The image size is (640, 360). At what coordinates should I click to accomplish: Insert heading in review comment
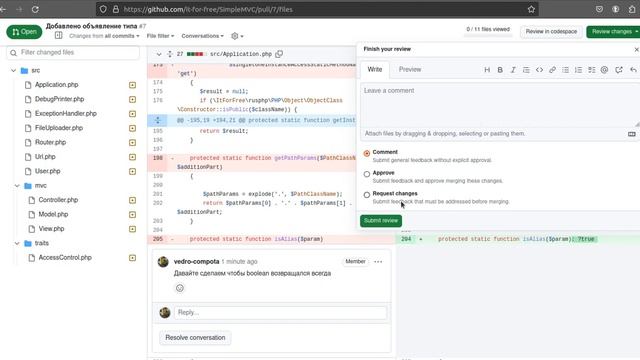pyautogui.click(x=487, y=70)
